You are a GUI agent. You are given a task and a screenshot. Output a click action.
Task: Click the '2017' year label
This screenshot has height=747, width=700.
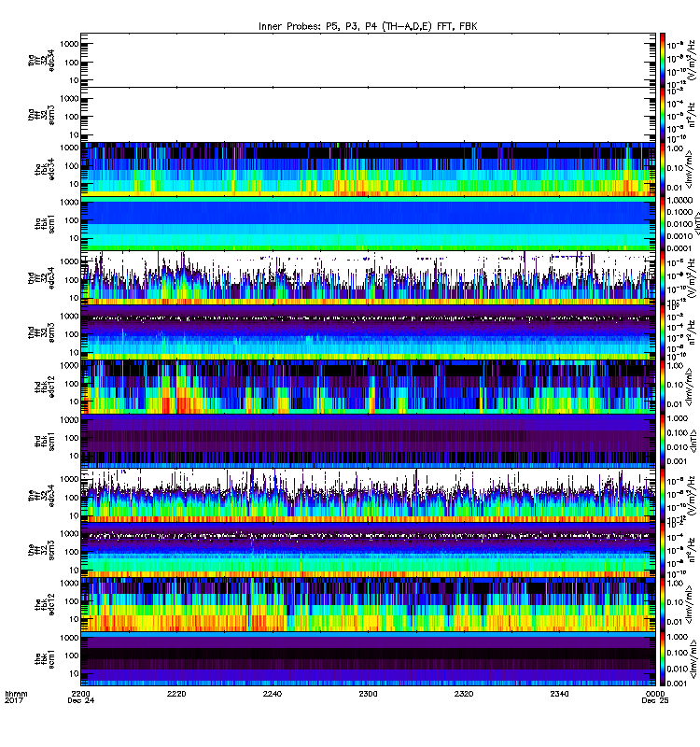coord(14,701)
